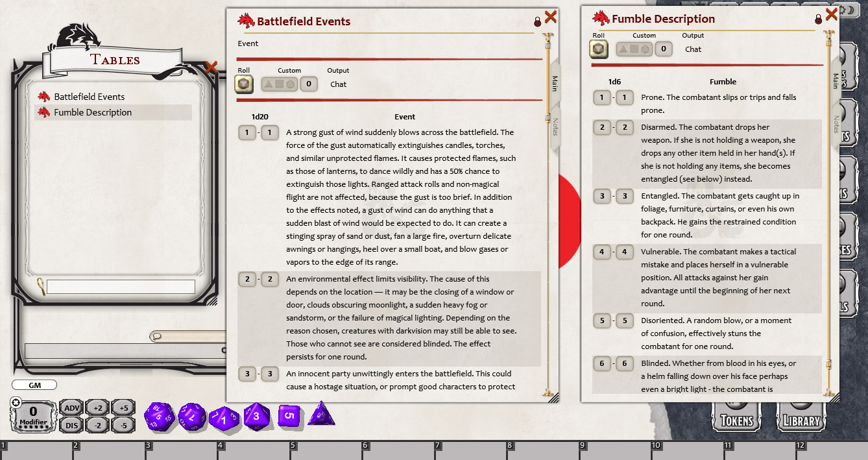Click the Roll die icon in Battlefield Events table

244,84
